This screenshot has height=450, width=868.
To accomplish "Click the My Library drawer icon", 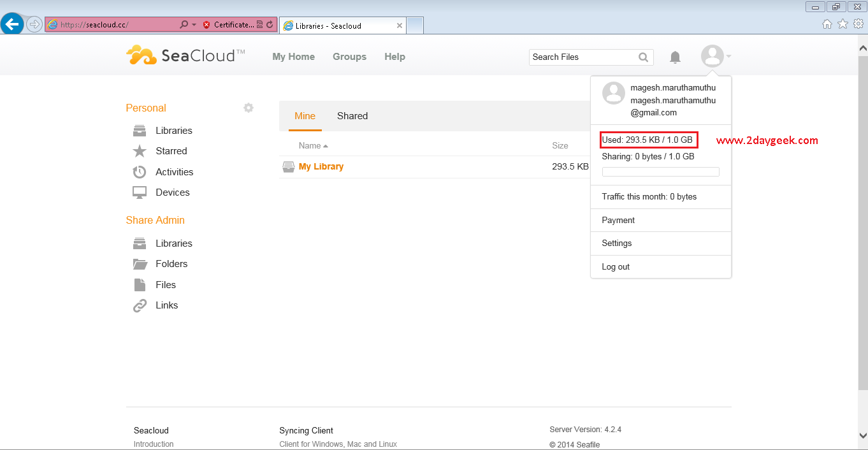I will (289, 167).
